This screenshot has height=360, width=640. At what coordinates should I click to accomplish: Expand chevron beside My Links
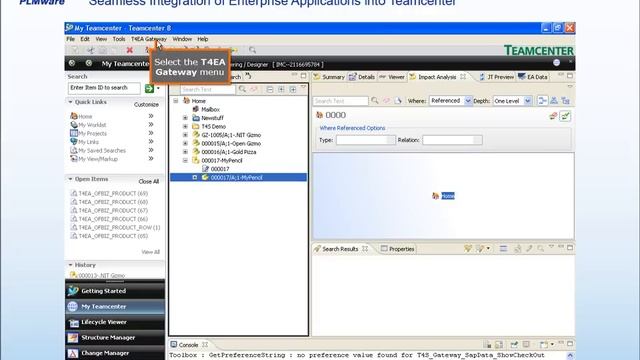point(151,142)
